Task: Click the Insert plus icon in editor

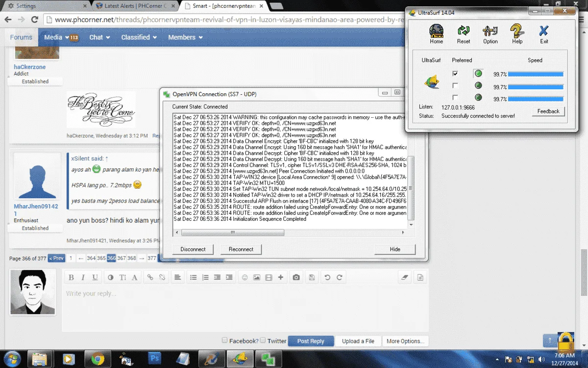Action: [x=280, y=277]
